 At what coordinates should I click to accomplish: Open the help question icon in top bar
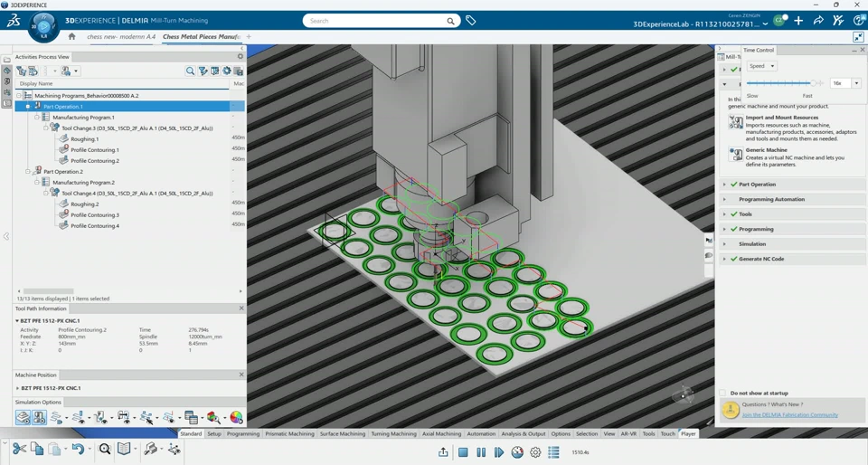point(859,21)
